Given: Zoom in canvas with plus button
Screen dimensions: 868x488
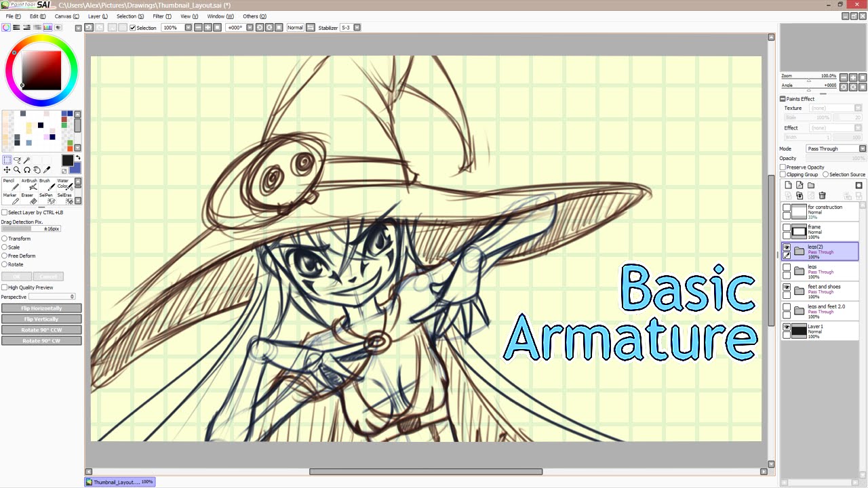Looking at the screenshot, I should (x=208, y=28).
